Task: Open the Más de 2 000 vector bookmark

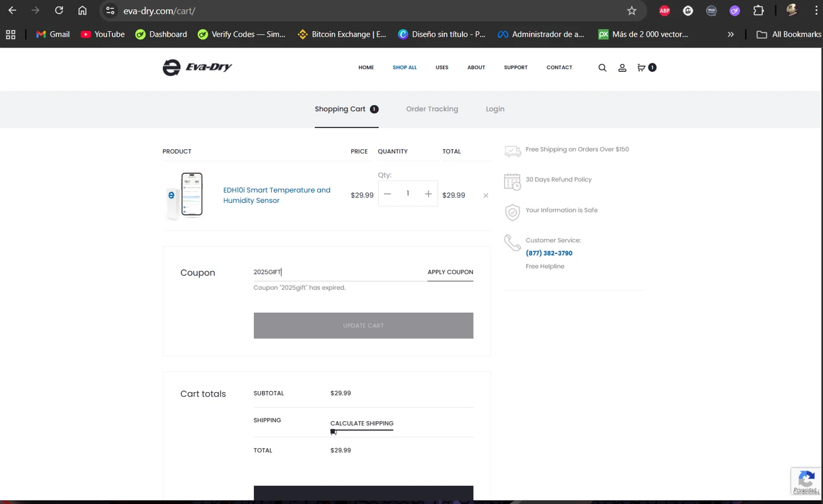Action: coord(643,34)
